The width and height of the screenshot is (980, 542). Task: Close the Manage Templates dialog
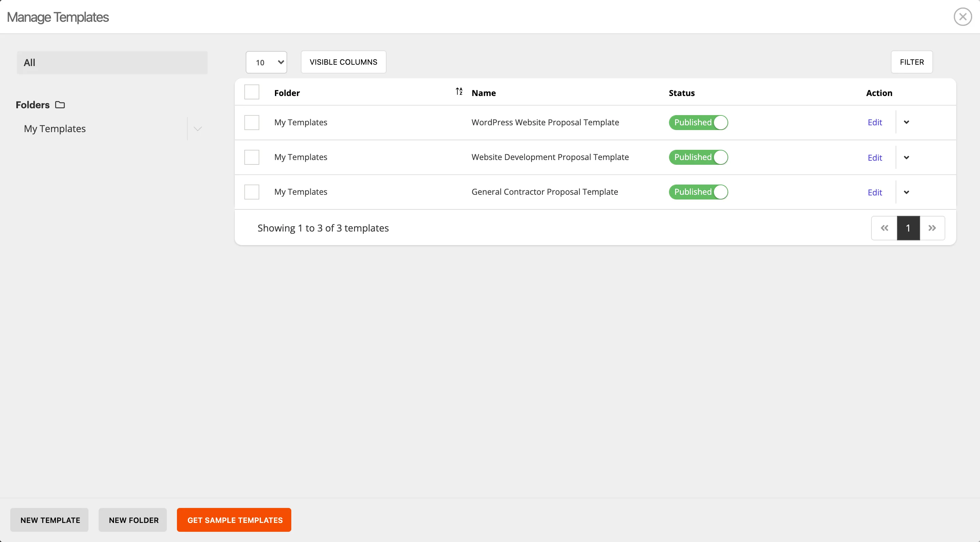click(963, 17)
